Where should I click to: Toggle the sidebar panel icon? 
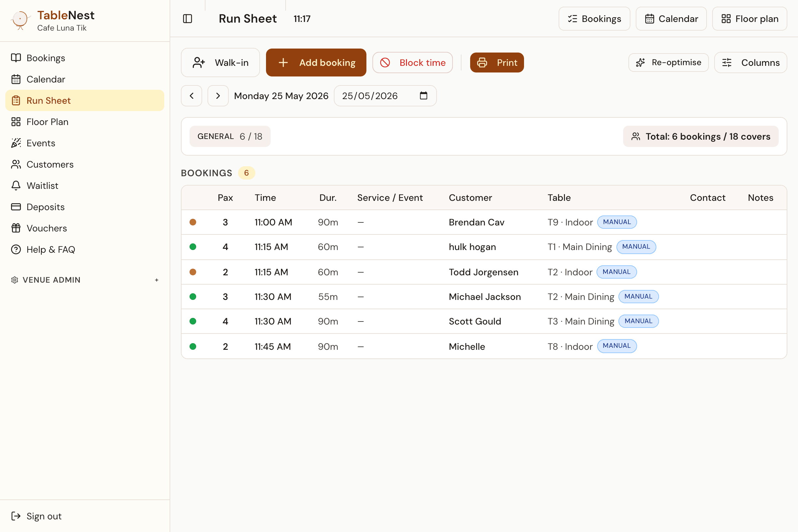click(x=188, y=19)
